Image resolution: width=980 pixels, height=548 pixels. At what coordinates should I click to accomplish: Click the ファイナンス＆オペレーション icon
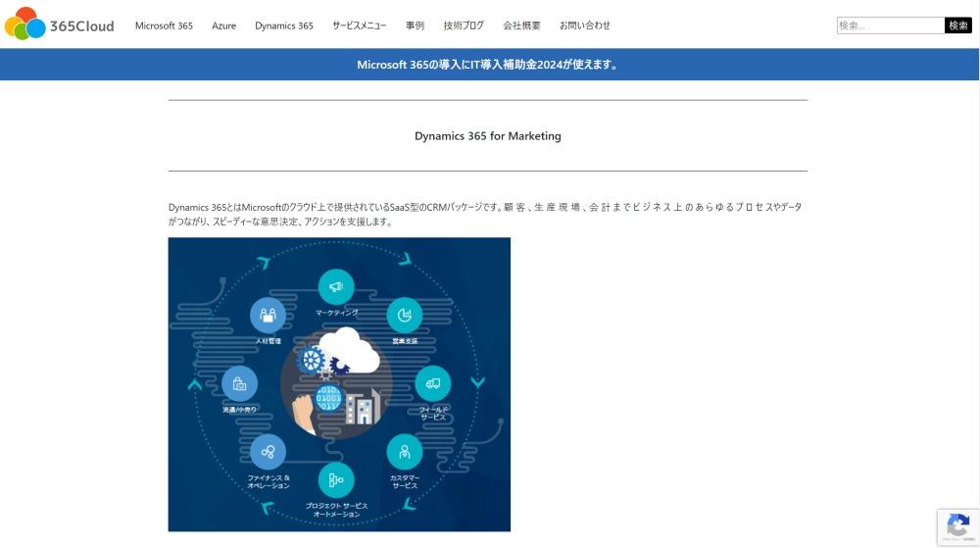click(269, 452)
